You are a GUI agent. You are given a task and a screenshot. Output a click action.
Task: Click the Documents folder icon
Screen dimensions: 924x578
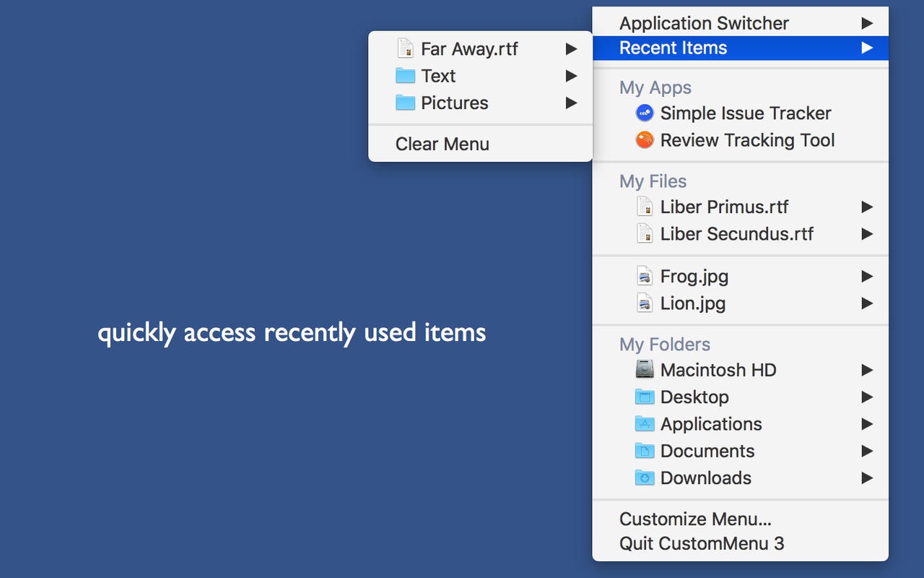point(645,451)
